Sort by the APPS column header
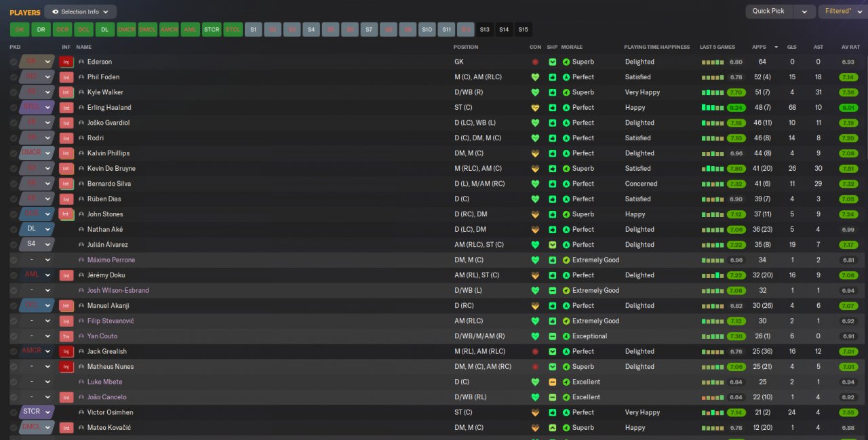The height and width of the screenshot is (440, 868). click(759, 47)
